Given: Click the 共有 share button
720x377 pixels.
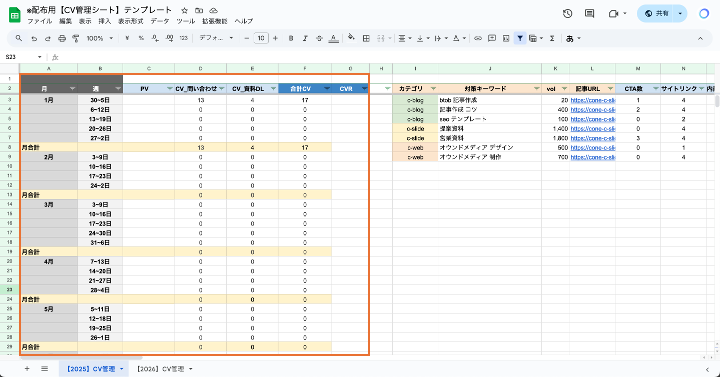Looking at the screenshot, I should [656, 14].
